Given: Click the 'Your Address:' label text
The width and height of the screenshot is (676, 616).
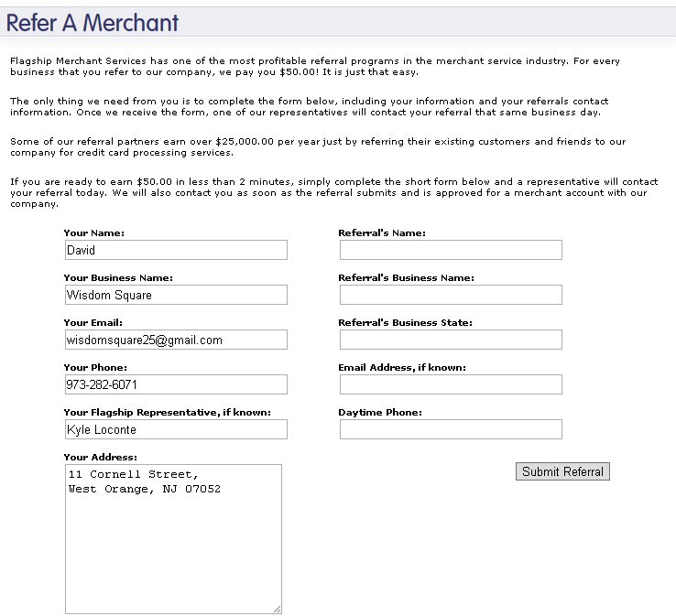Looking at the screenshot, I should 100,457.
